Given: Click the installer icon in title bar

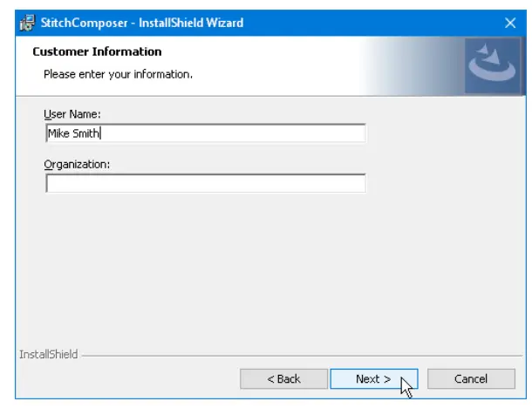Looking at the screenshot, I should pyautogui.click(x=28, y=23).
